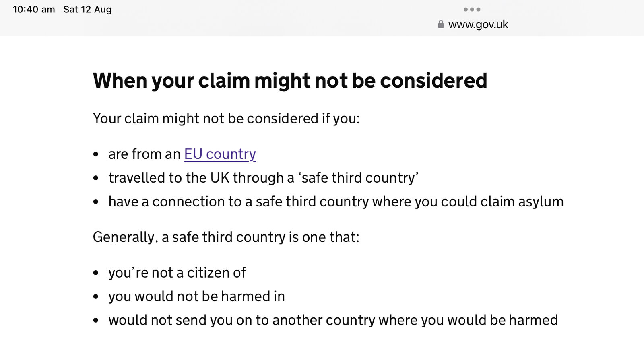
Task: Click the 'When your claim might not be considered' heading
Action: coord(290,80)
